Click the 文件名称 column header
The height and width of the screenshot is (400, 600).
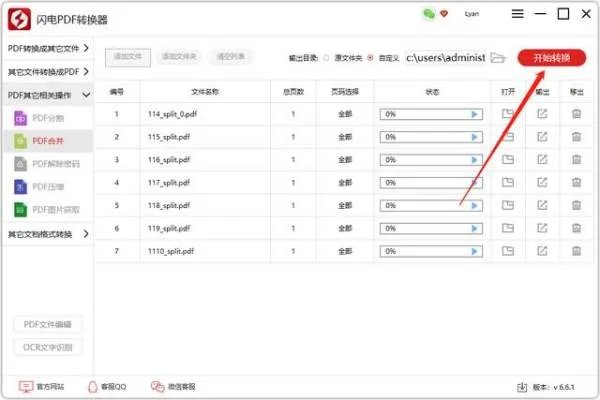coord(205,92)
